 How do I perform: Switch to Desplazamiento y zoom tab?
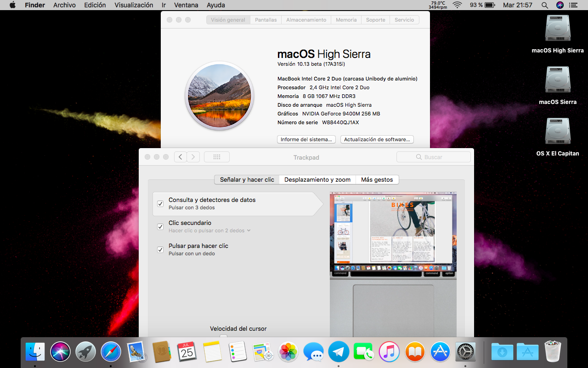[317, 179]
